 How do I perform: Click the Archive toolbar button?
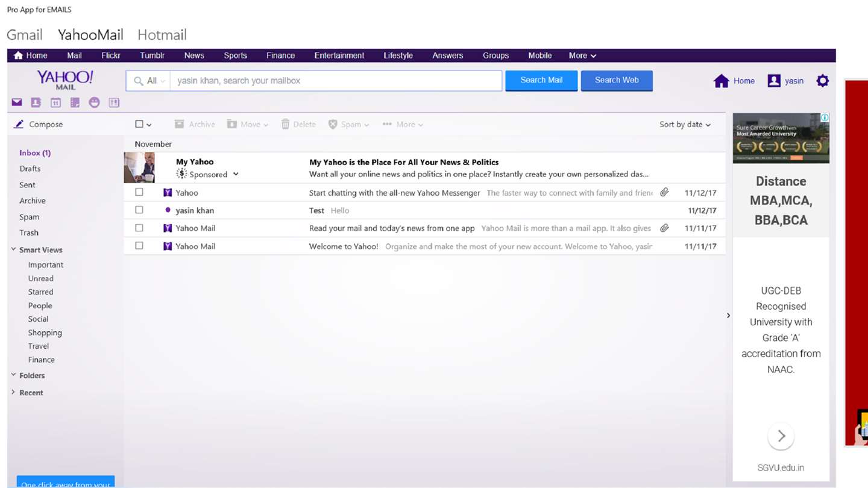click(195, 124)
